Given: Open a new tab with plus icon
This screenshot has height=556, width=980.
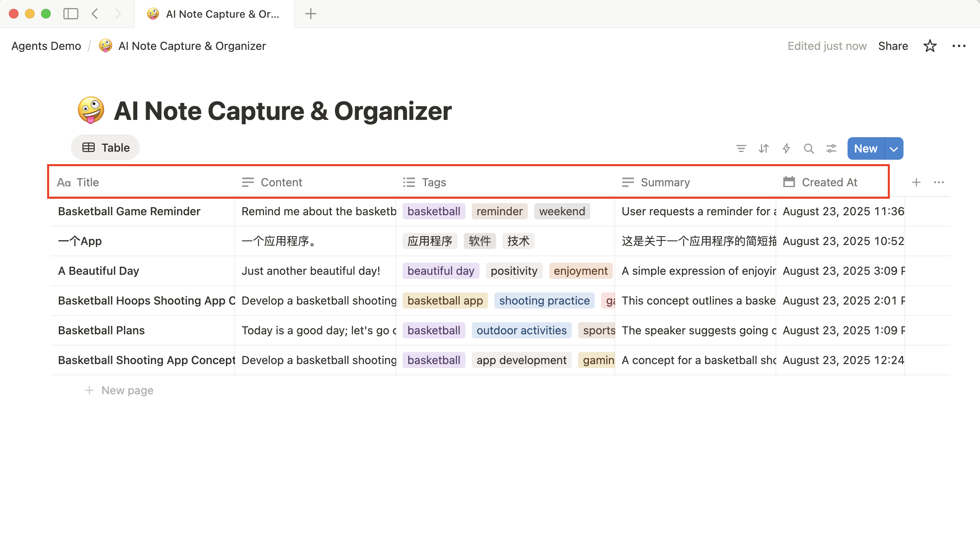Looking at the screenshot, I should click(311, 14).
